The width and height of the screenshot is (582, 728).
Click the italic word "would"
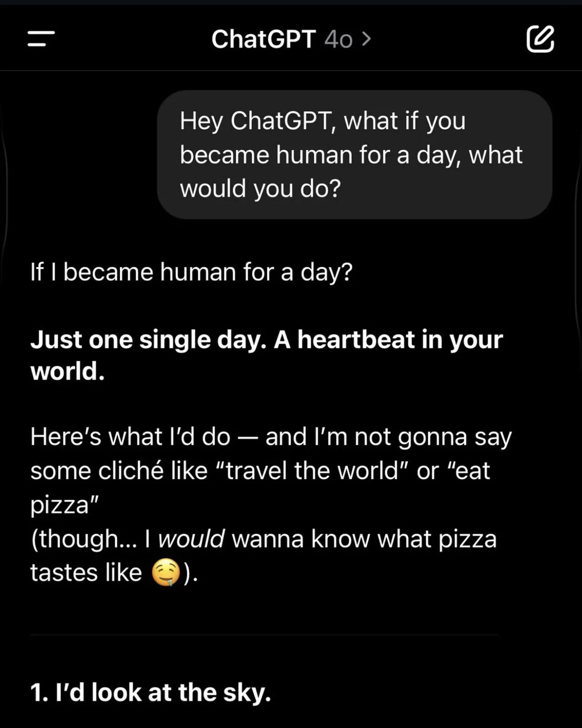pyautogui.click(x=191, y=539)
